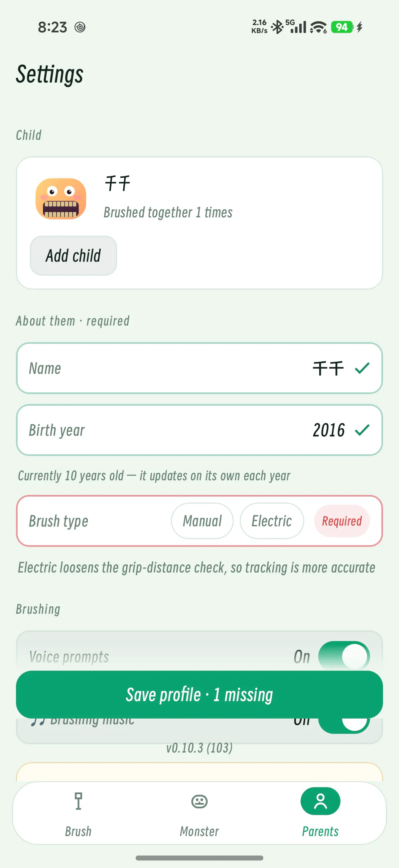The image size is (399, 868).
Task: Click Save profile · 1 missing button
Action: 199,695
